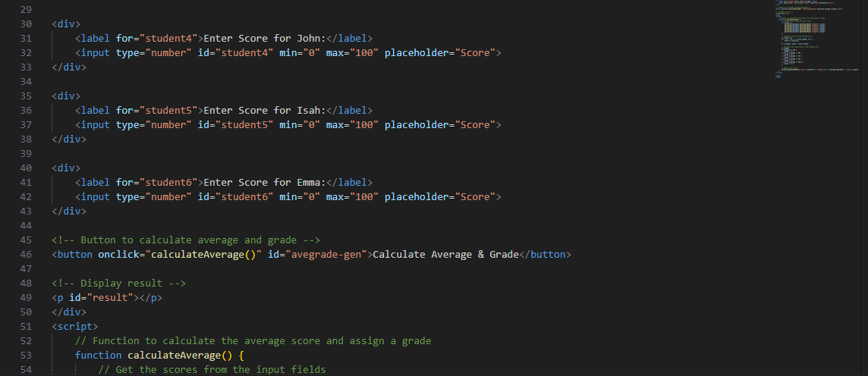This screenshot has width=868, height=376.
Task: Click calculateAverage function name on line 53
Action: [175, 355]
